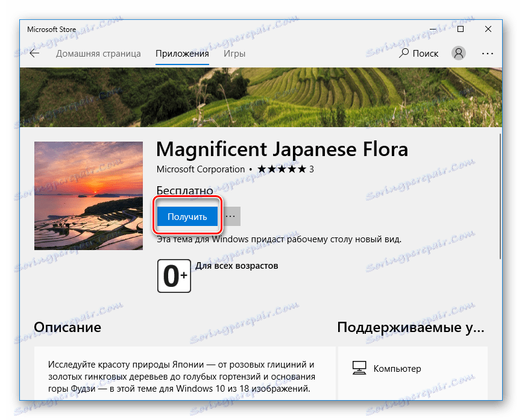
Task: Switch to the Приложения tab
Action: click(x=184, y=53)
